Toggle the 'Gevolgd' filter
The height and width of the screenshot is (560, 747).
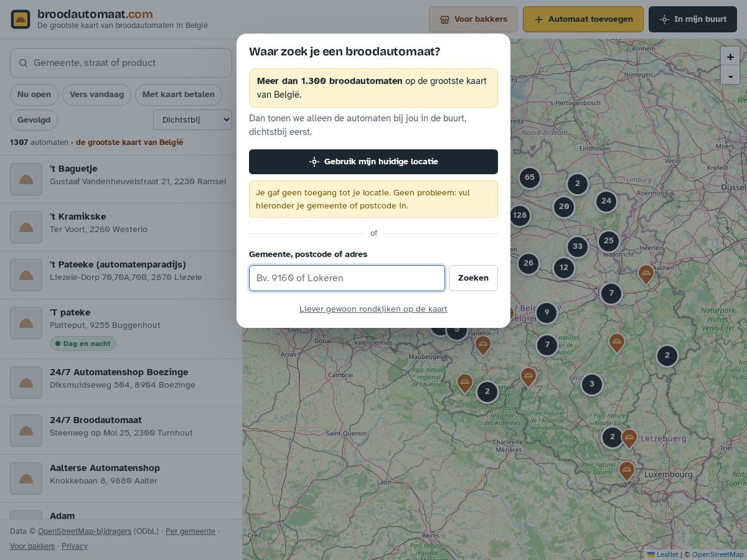click(x=34, y=120)
